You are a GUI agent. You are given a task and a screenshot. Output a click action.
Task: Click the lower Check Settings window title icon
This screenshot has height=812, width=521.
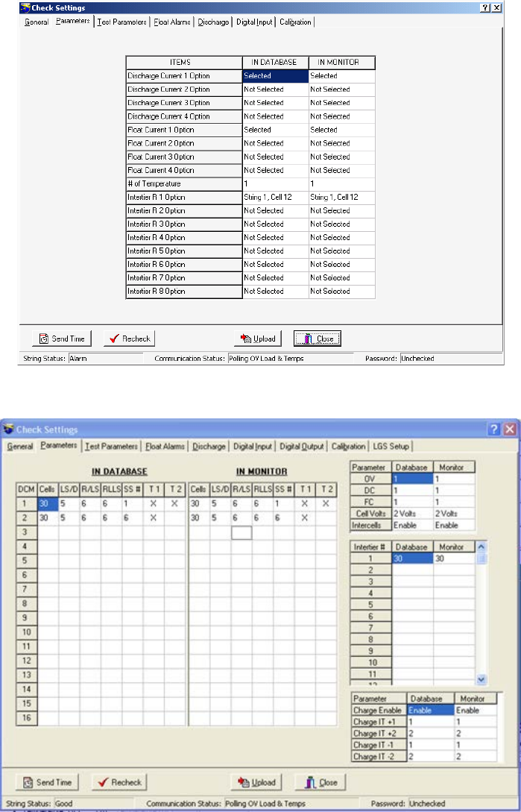point(8,429)
